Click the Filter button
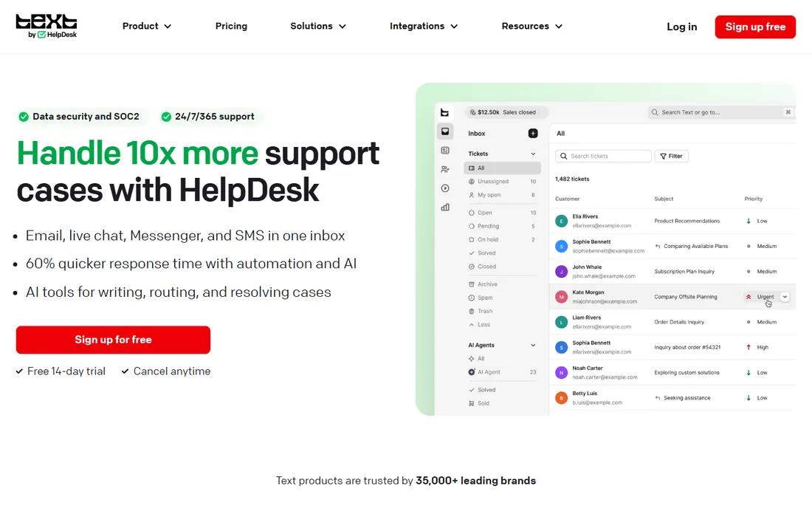This screenshot has width=812, height=508. click(x=672, y=156)
